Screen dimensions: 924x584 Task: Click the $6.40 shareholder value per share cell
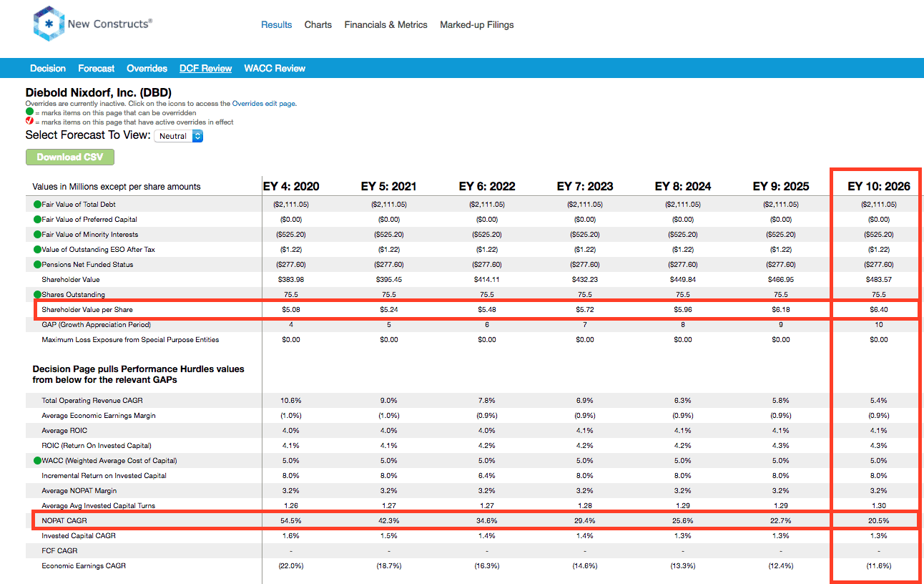pos(879,310)
